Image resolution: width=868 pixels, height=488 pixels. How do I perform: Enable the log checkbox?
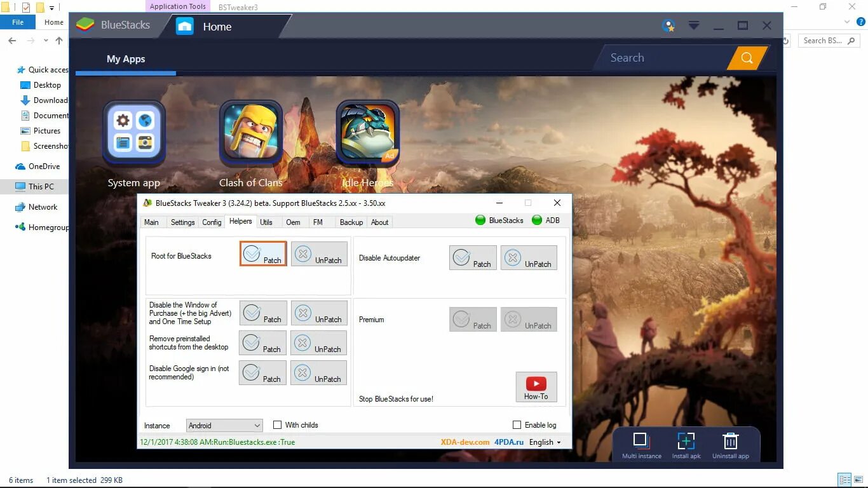(x=517, y=424)
